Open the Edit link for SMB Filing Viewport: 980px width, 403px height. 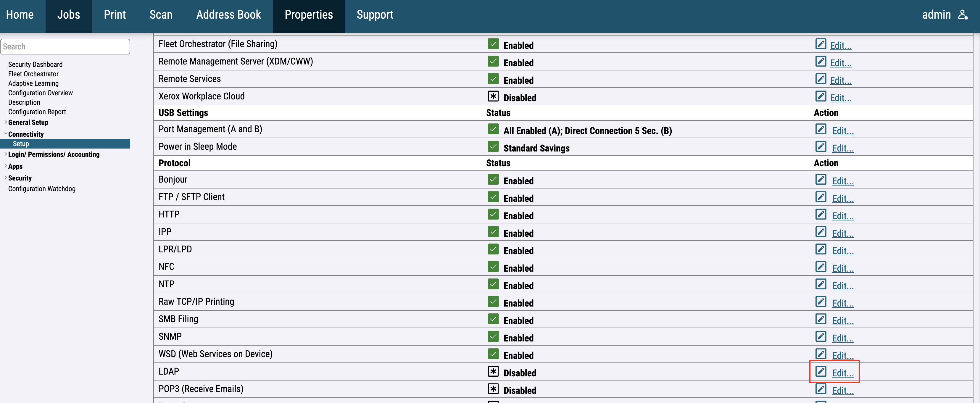tap(843, 321)
